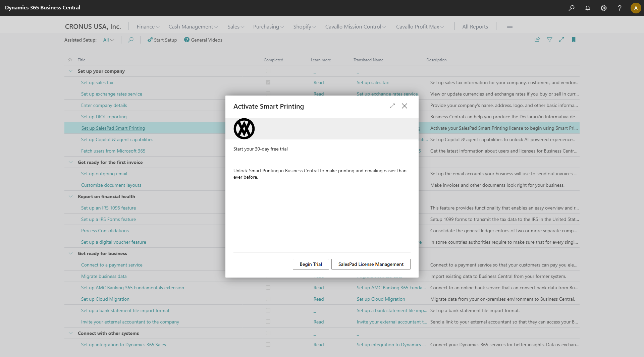
Task: Maximize the Activate Smart Printing dialog
Action: pyautogui.click(x=392, y=106)
